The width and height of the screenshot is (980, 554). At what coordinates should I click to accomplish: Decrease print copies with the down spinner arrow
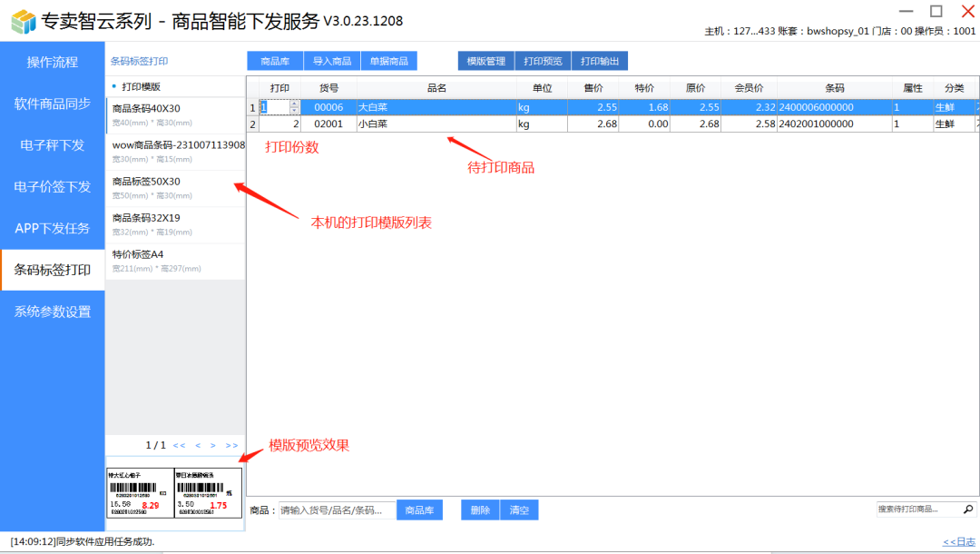294,111
